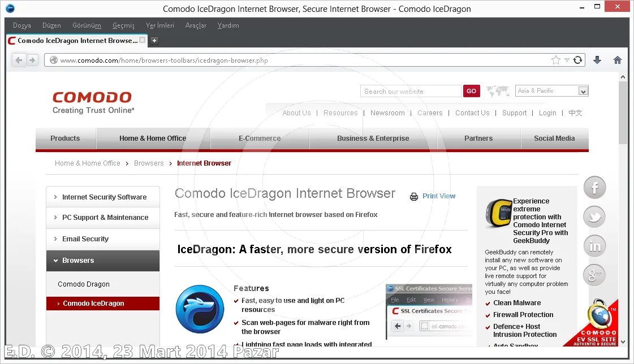Open the Dosya menu
Viewport: 634px width, 364px height.
pos(22,25)
